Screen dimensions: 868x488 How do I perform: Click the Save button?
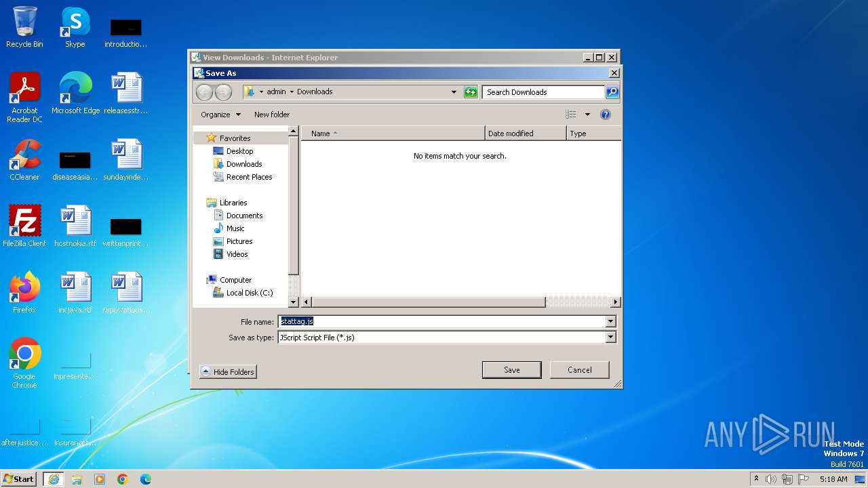(511, 370)
